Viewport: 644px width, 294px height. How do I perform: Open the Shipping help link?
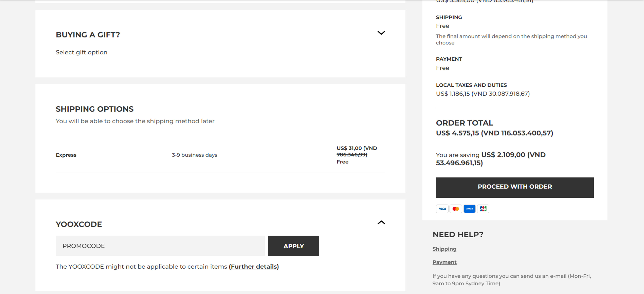[x=444, y=249]
